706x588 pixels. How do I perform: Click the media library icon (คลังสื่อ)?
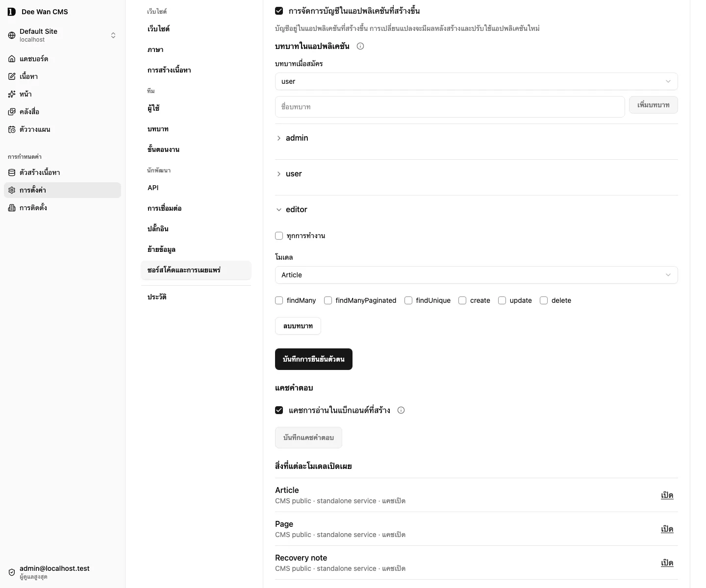[x=12, y=112]
